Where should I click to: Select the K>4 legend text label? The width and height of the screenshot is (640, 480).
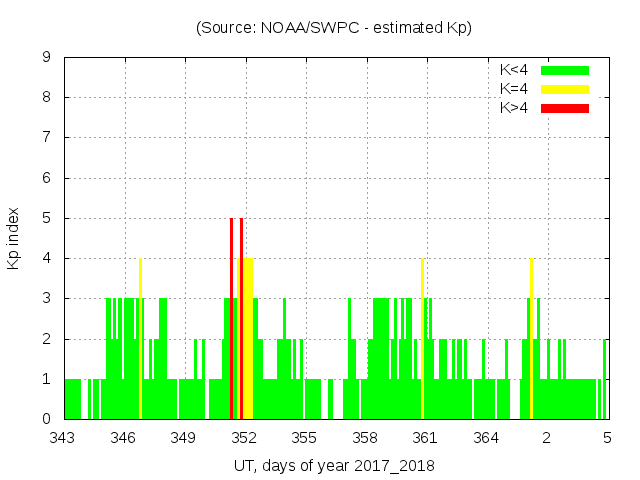point(514,107)
